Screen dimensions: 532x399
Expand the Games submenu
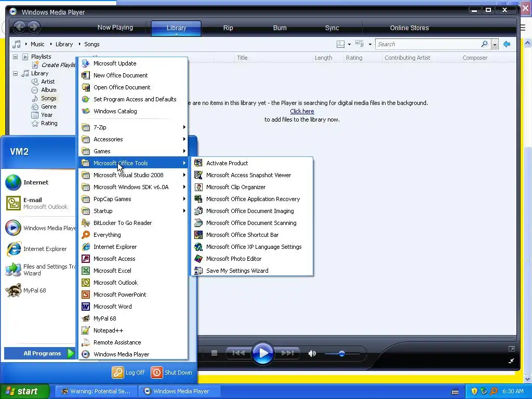133,151
